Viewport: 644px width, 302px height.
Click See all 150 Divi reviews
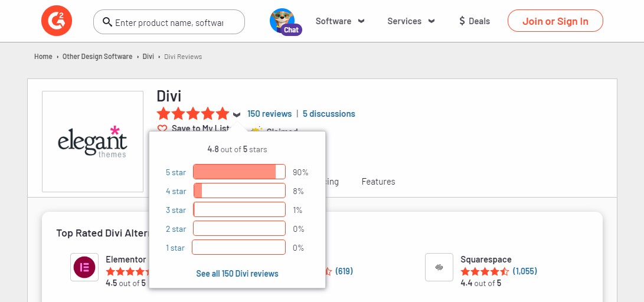(237, 274)
